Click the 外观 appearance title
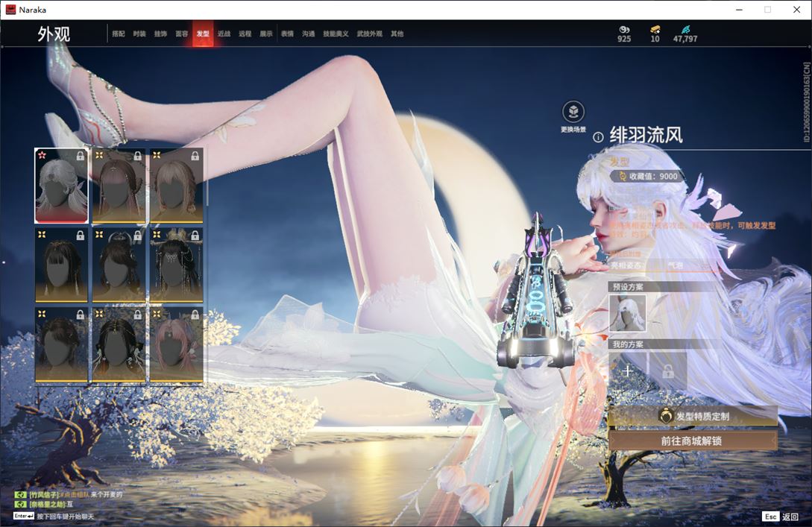This screenshot has height=527, width=812. 54,34
